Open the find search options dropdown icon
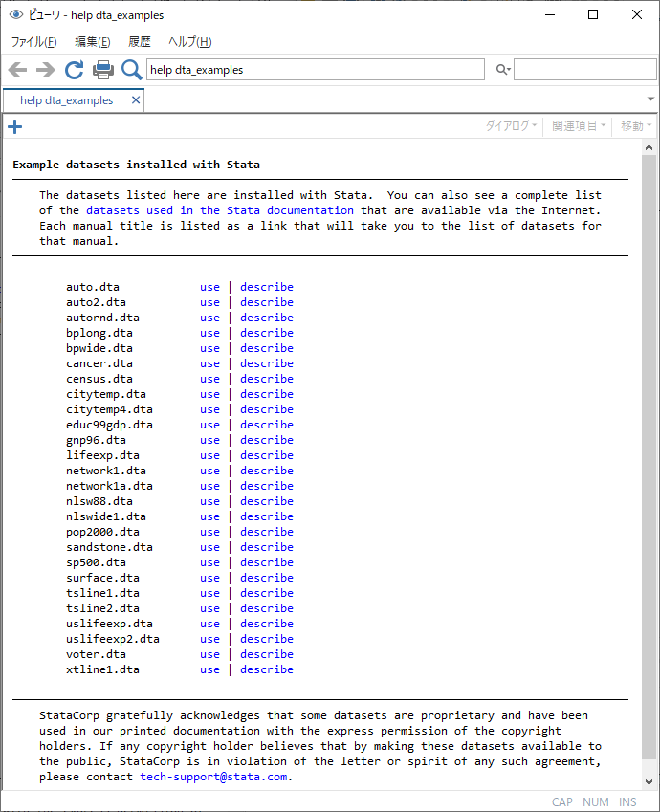 pyautogui.click(x=503, y=69)
